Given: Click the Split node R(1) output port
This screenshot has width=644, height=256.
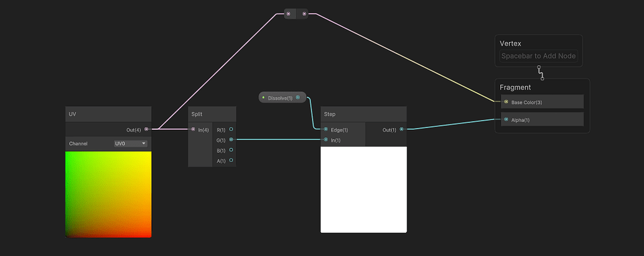Looking at the screenshot, I should 231,129.
